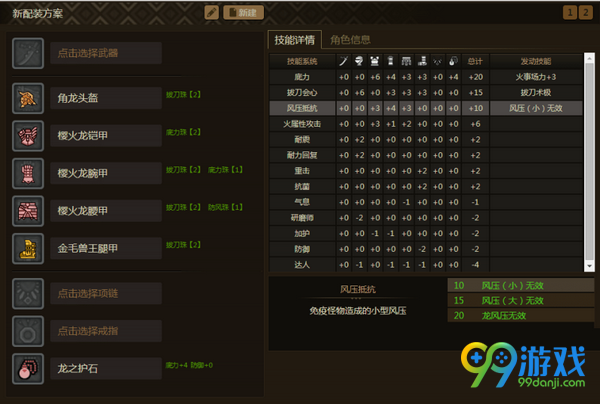
Task: Click the charm column header icon
Action: point(453,61)
